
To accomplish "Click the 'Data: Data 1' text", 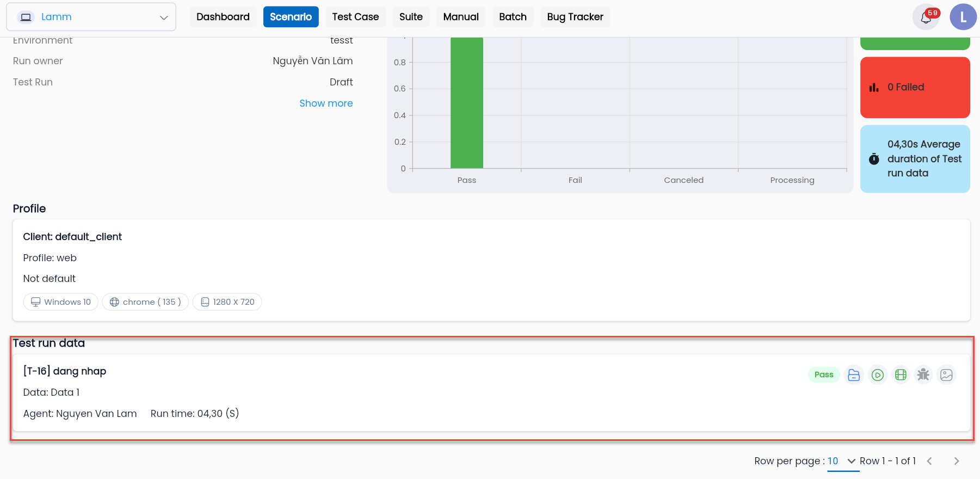I will click(51, 392).
